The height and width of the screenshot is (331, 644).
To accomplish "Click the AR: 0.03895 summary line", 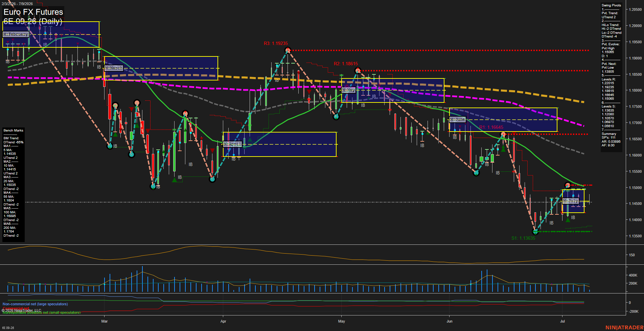I will (x=611, y=142).
